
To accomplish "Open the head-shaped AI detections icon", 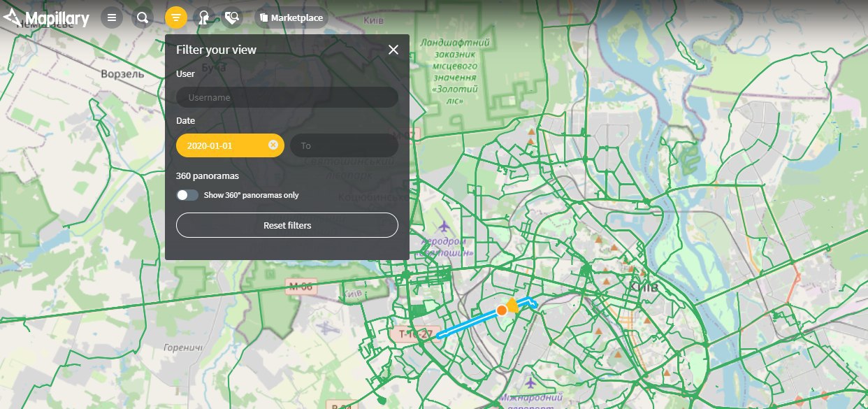I will (203, 17).
